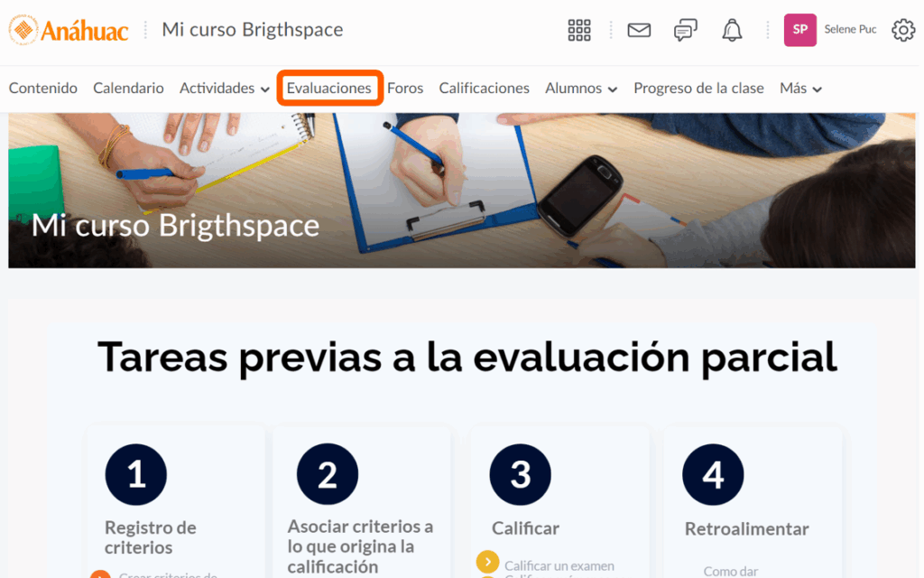The image size is (924, 578).
Task: Open the notifications bell icon
Action: (732, 30)
